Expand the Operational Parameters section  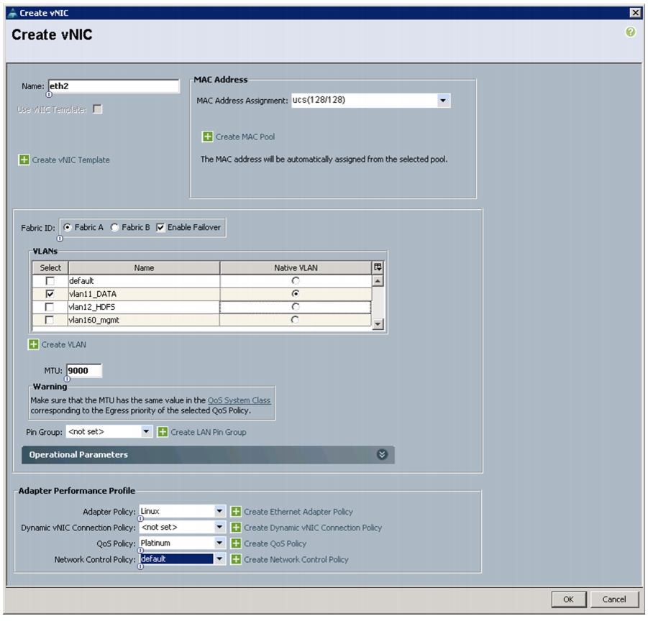coord(382,454)
